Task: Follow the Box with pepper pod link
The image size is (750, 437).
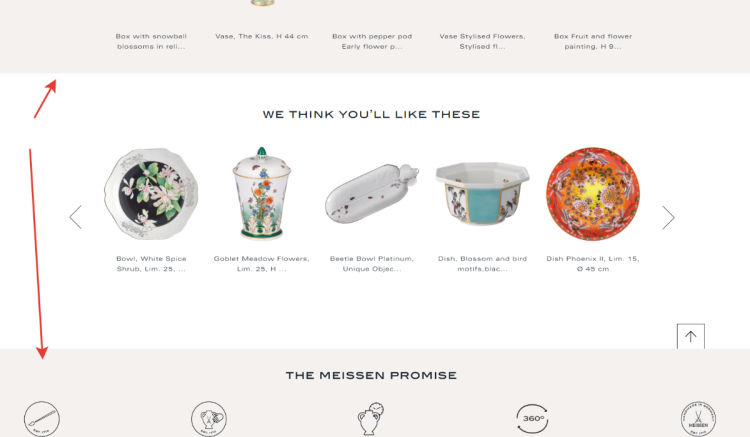Action: (372, 41)
